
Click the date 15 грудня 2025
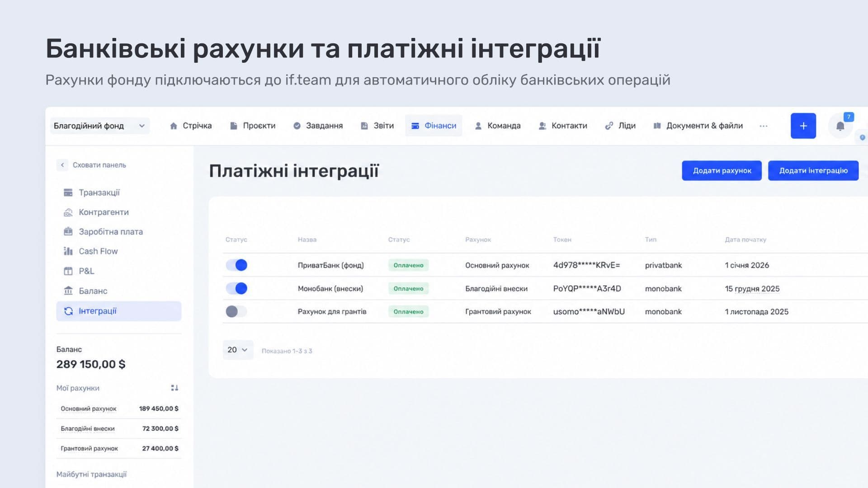(752, 289)
